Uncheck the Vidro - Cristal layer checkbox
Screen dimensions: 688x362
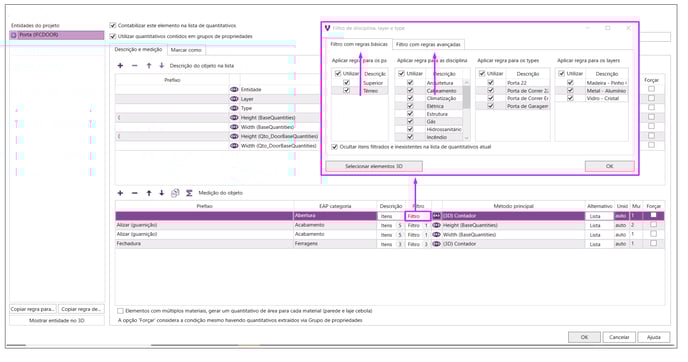(x=570, y=98)
